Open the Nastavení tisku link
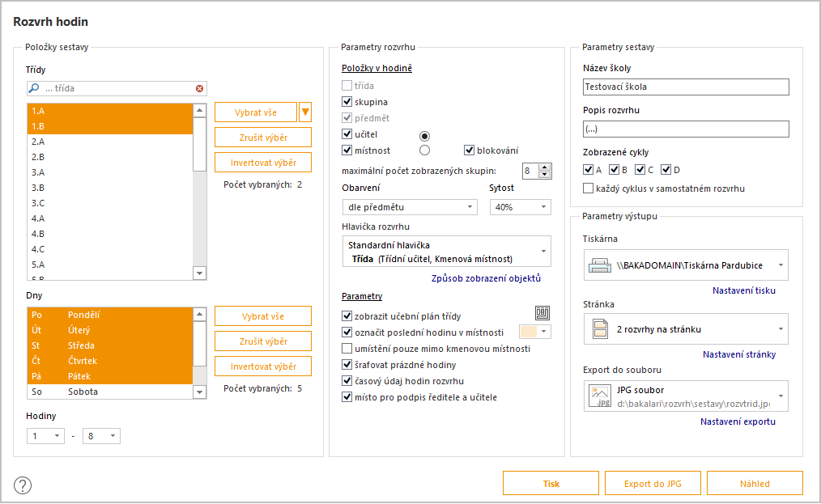 (743, 290)
